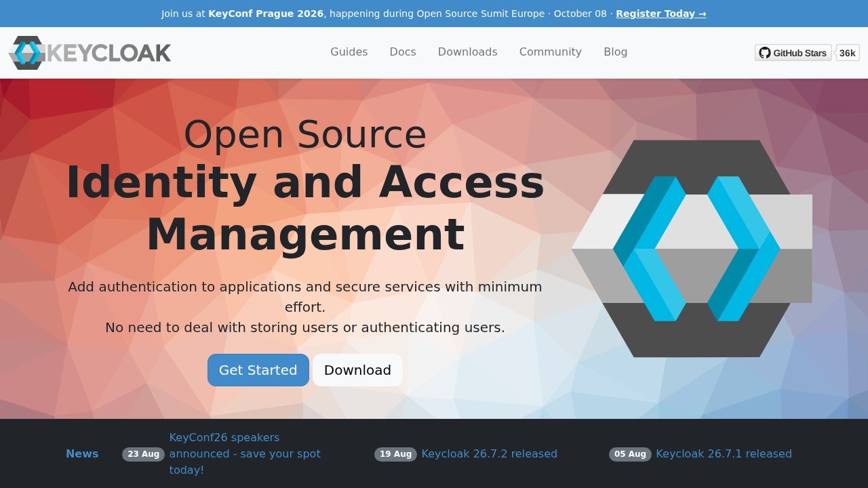Open the GitHub Stars button
The image size is (868, 488).
pos(793,53)
